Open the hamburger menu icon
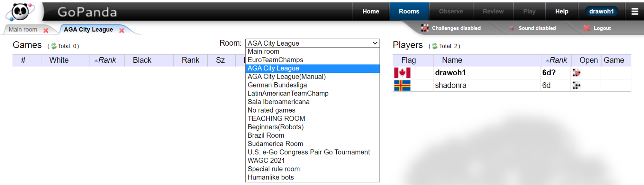Image resolution: width=644 pixels, height=185 pixels. click(635, 11)
